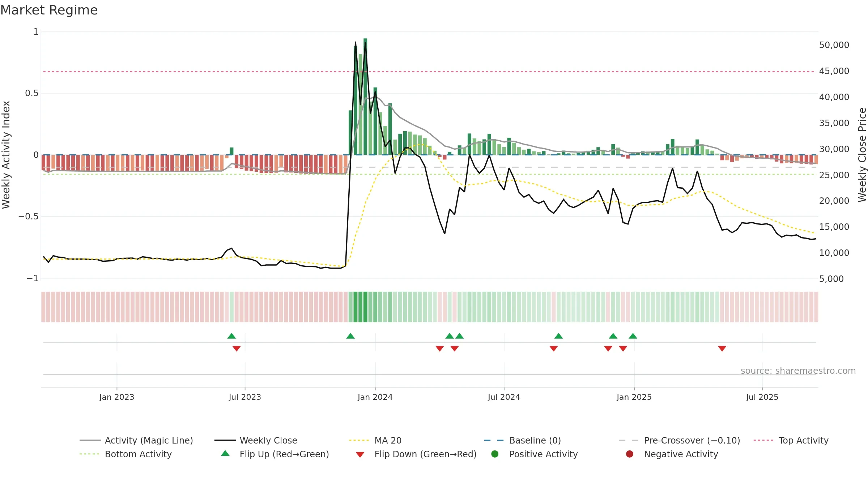Select the flip-up marker after Jul 2024
The image size is (868, 488).
(x=558, y=336)
